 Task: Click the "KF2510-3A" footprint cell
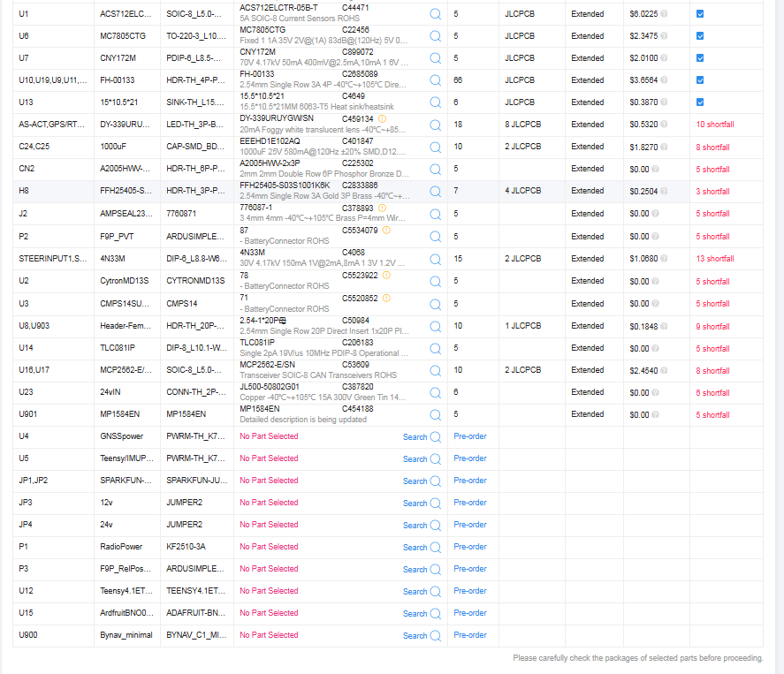coord(186,547)
